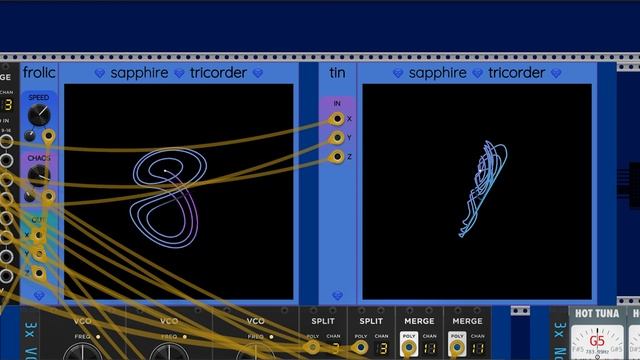The image size is (640, 360).
Task: Click the small CHAOS attenuverter knob on Frolic
Action: tap(29, 196)
